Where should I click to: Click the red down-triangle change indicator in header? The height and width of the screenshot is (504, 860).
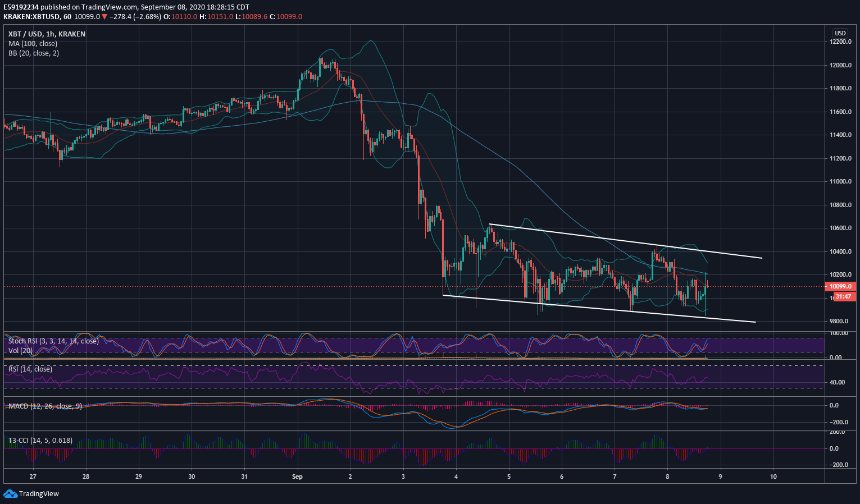[x=104, y=17]
